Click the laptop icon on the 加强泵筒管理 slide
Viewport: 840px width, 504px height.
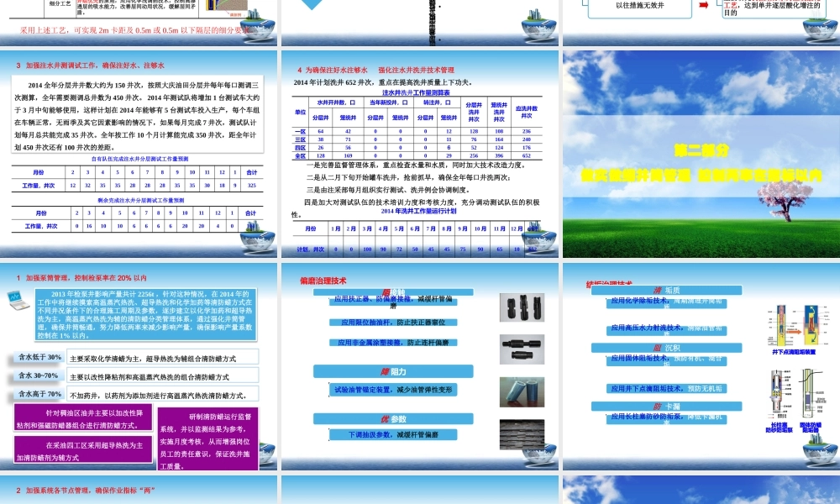(x=18, y=299)
